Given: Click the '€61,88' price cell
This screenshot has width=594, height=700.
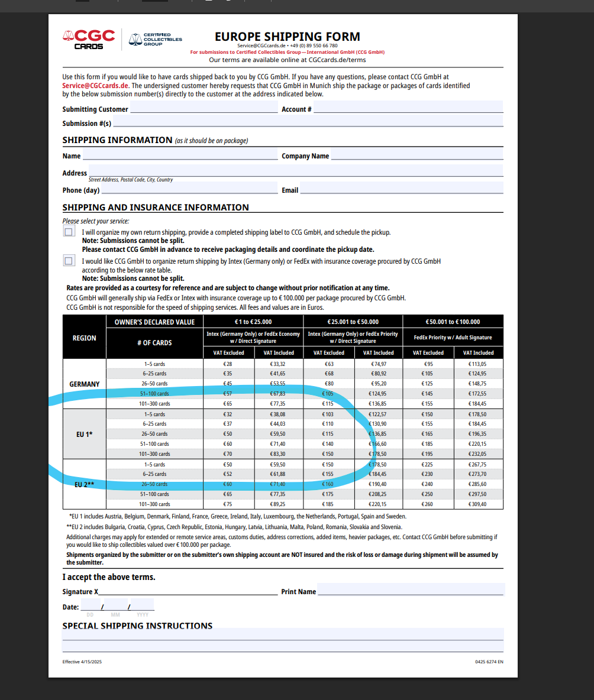Looking at the screenshot, I should click(x=277, y=474).
